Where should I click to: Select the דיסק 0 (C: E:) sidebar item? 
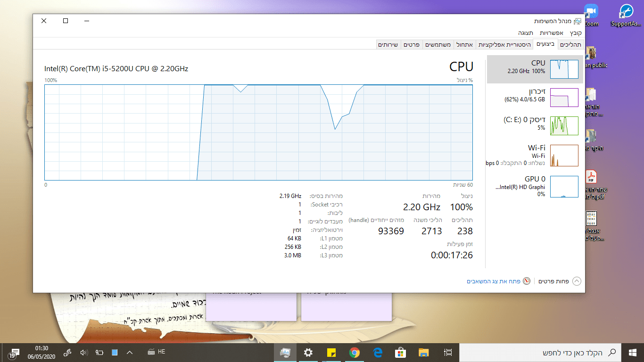pos(535,125)
